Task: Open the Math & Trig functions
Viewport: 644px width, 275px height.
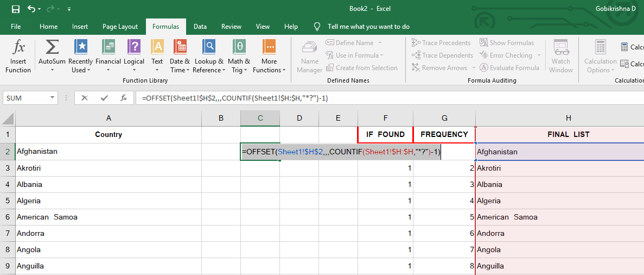Action: (x=239, y=57)
